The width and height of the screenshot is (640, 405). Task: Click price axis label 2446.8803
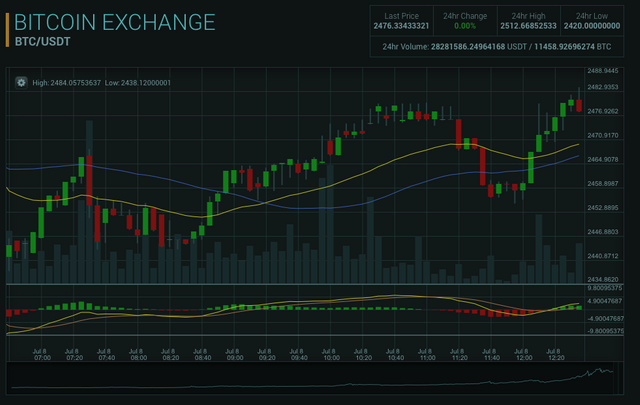(602, 231)
